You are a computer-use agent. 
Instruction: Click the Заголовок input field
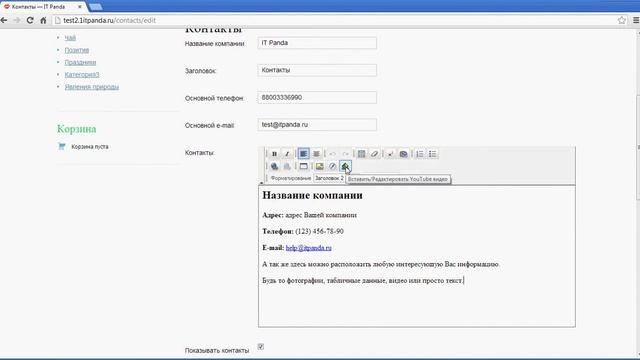pyautogui.click(x=317, y=70)
